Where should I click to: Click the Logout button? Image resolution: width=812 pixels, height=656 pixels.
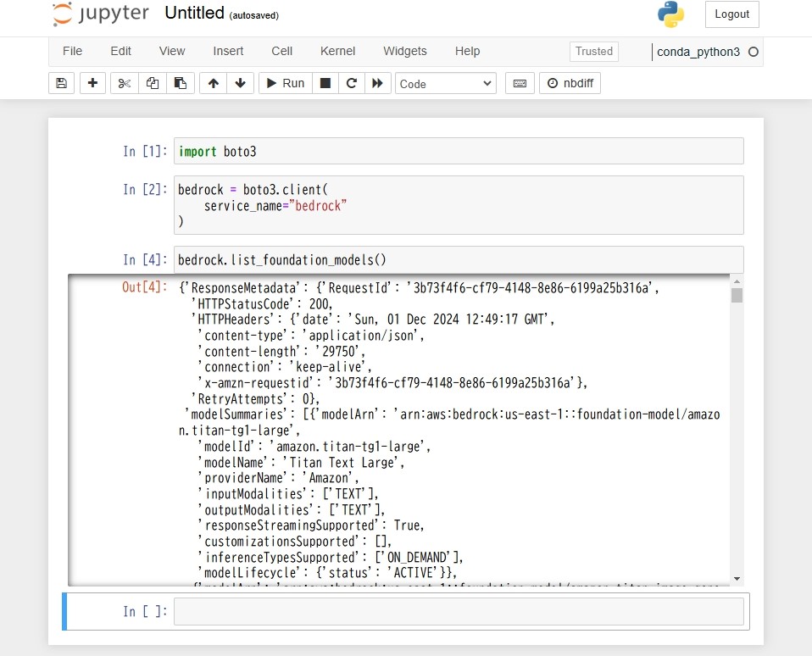pos(731,14)
